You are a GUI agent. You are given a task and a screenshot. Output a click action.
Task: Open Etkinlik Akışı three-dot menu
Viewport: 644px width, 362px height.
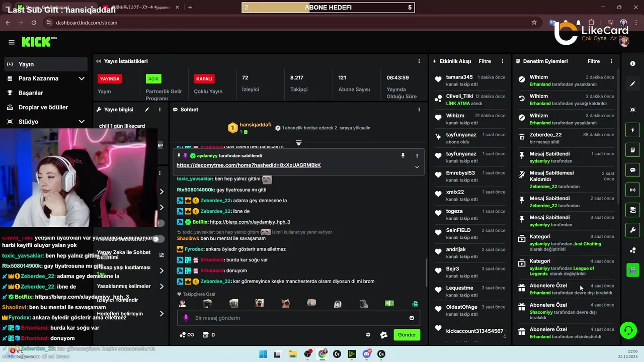pos(502,61)
